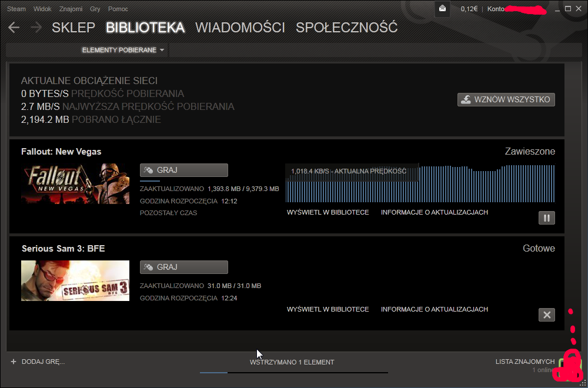Click the Fallout: New Vegas title

point(61,152)
